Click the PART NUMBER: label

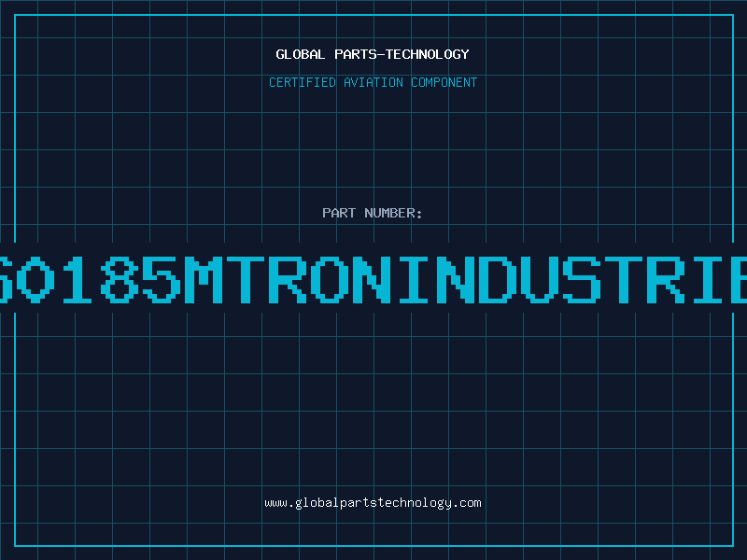point(373,213)
